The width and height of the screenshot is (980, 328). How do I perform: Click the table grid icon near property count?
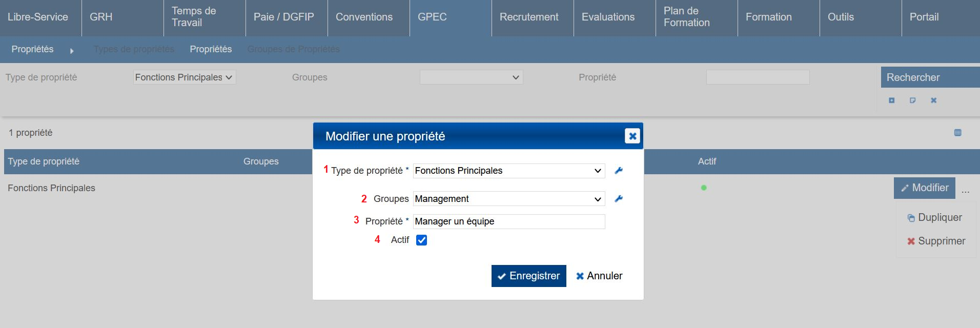(957, 133)
